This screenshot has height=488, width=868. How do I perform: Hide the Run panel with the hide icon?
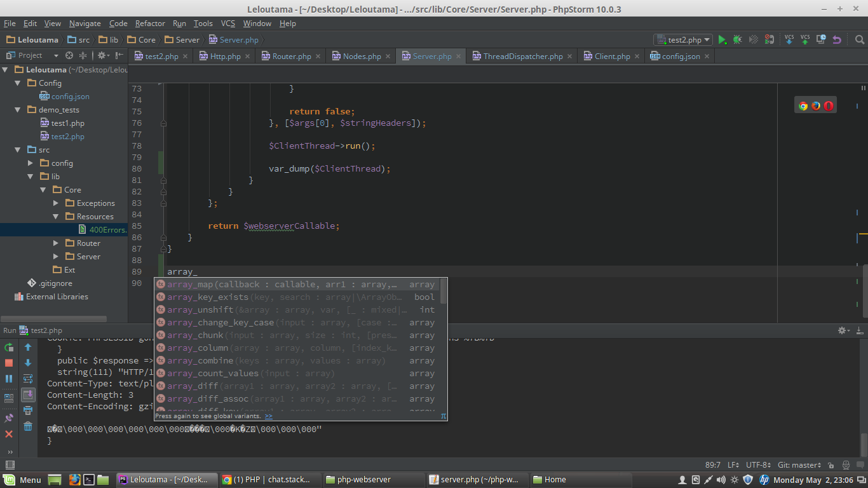click(860, 330)
